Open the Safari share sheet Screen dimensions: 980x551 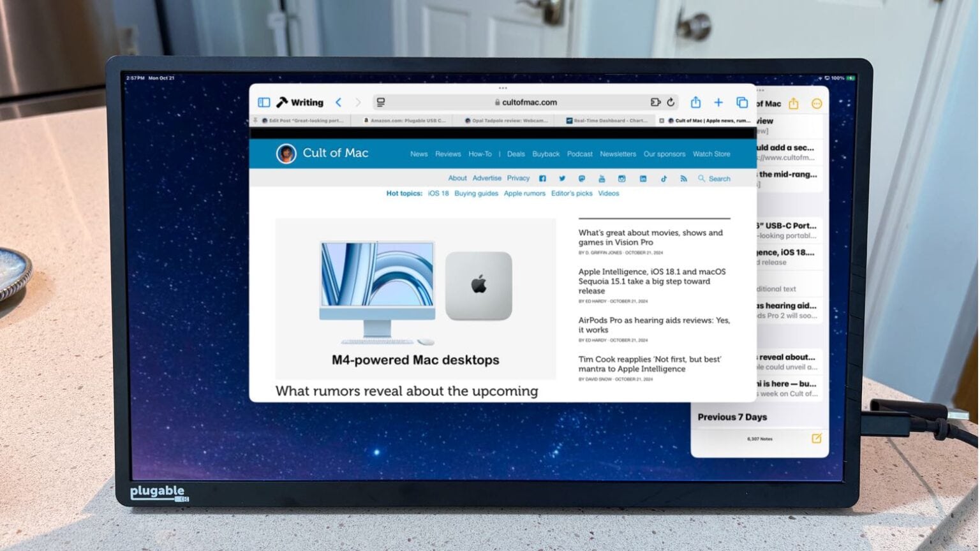pyautogui.click(x=695, y=103)
